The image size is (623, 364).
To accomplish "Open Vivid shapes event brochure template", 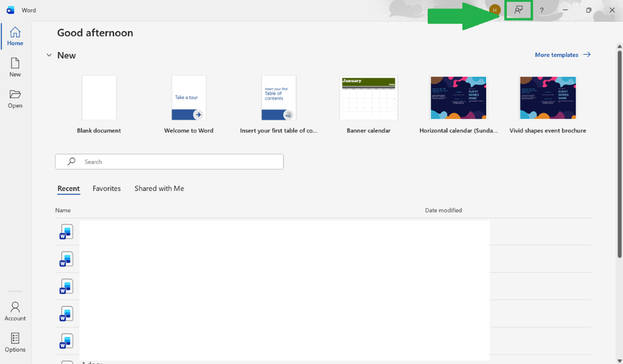I will [548, 105].
